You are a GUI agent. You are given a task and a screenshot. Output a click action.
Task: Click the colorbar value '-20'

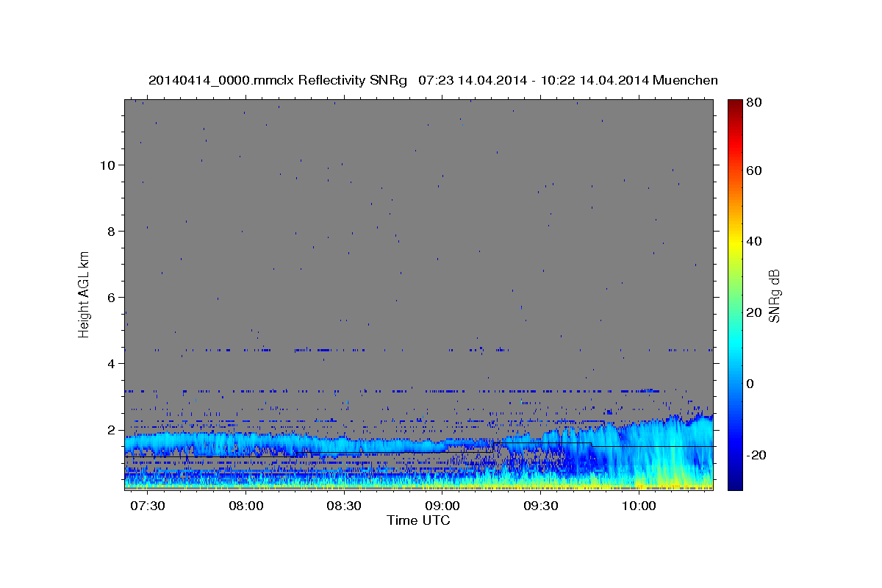tap(756, 455)
